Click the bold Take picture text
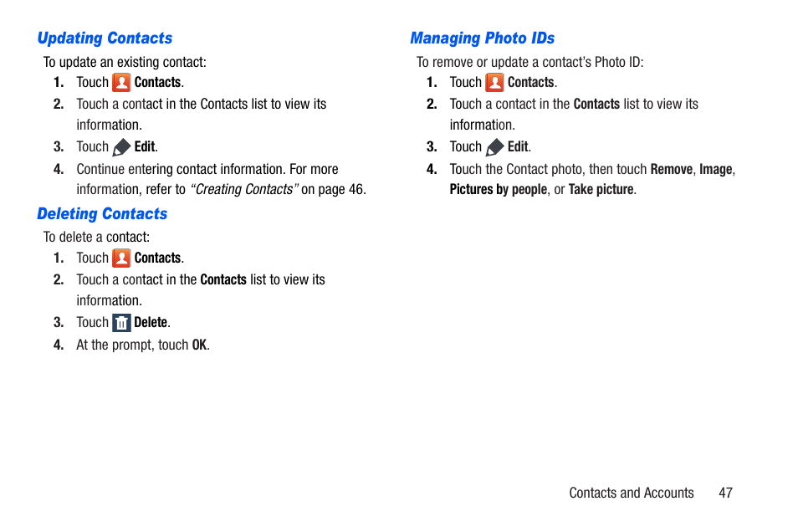Viewport: 798px width, 532px height. (601, 189)
